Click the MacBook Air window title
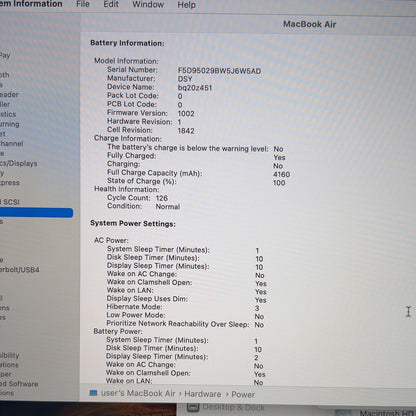 tap(310, 24)
